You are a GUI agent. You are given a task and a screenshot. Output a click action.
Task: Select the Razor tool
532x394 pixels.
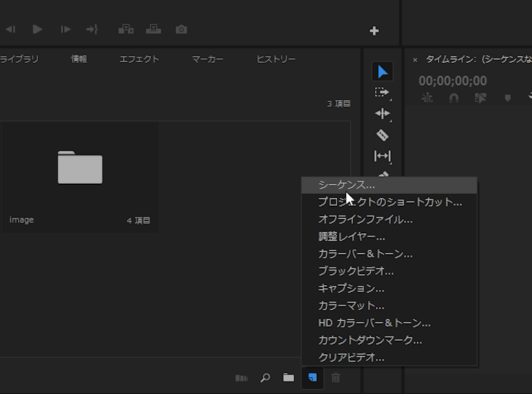pyautogui.click(x=382, y=135)
